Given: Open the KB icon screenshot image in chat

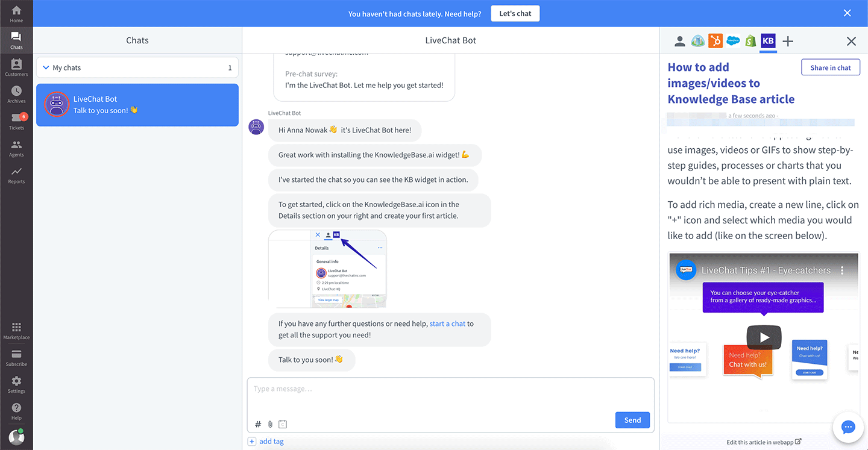Looking at the screenshot, I should [327, 269].
